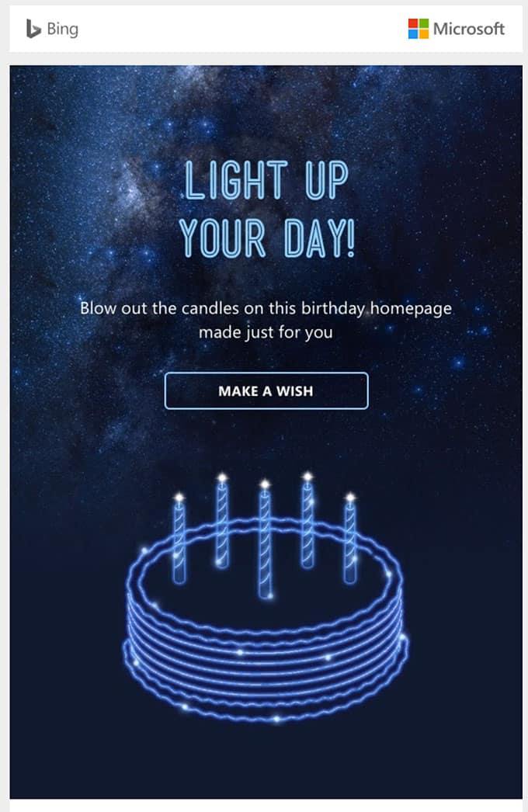The width and height of the screenshot is (528, 812).
Task: Click the second candle from left
Action: pyautogui.click(x=222, y=521)
